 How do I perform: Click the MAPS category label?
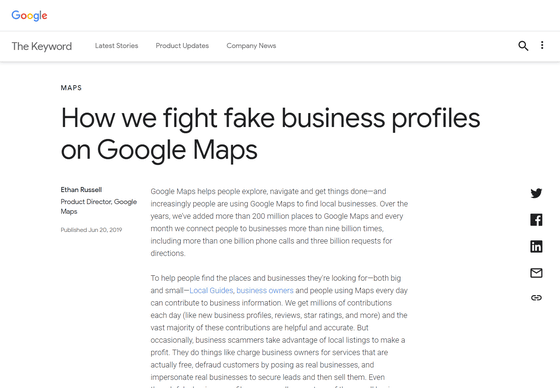coord(71,88)
